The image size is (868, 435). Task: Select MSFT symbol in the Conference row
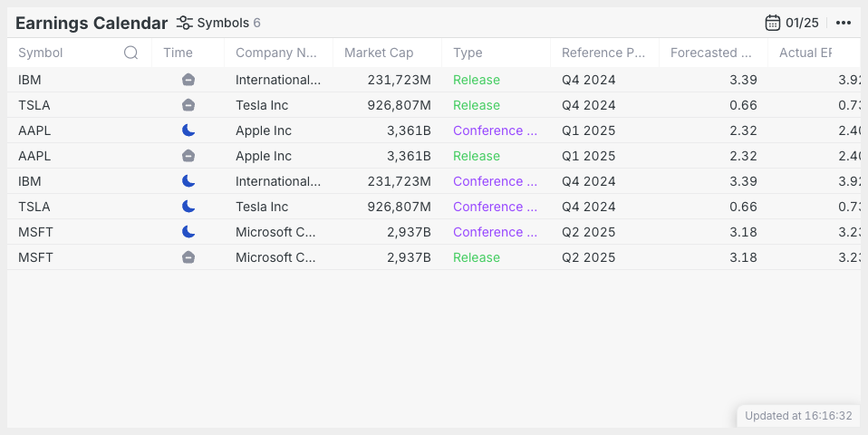pyautogui.click(x=35, y=232)
